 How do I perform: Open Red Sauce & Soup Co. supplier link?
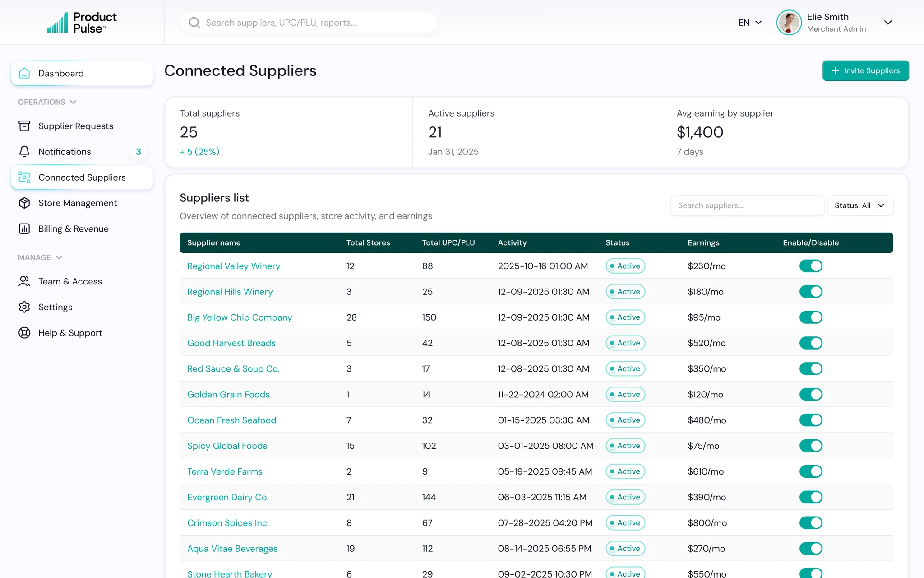point(233,369)
